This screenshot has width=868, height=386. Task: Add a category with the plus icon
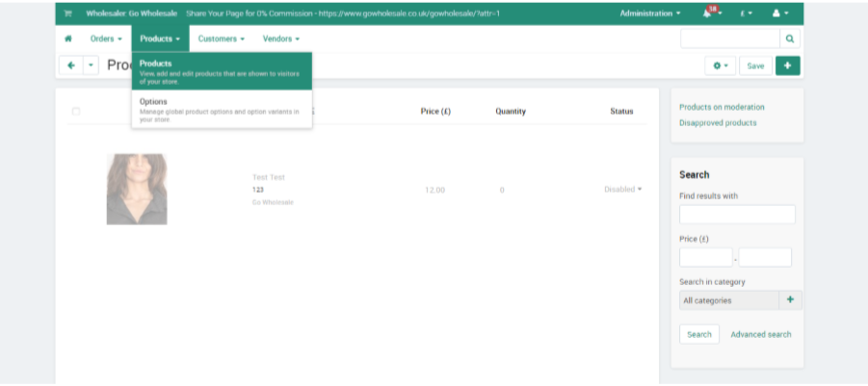[790, 299]
